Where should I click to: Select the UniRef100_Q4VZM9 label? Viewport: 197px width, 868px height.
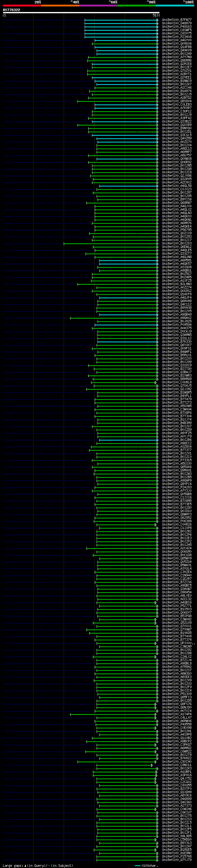177,139
